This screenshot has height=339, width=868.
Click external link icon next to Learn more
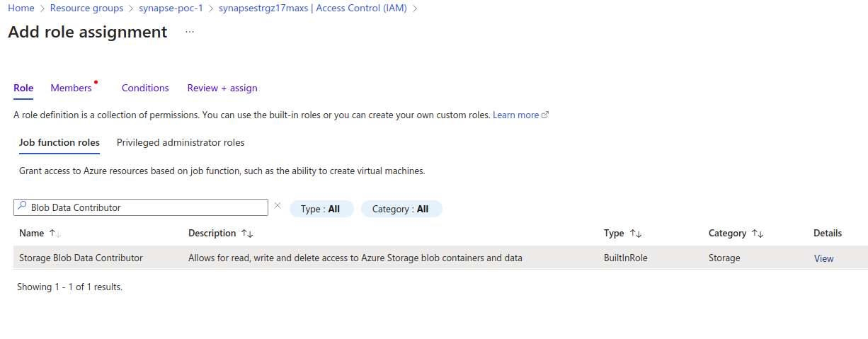pos(545,115)
